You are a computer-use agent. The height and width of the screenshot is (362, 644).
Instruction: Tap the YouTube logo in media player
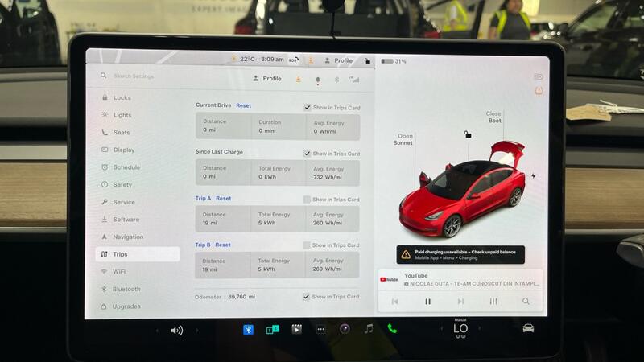tap(389, 279)
